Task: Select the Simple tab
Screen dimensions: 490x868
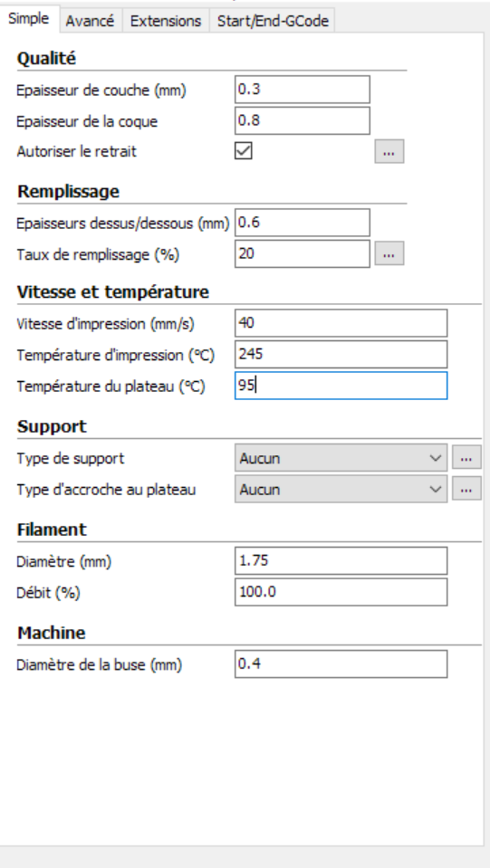Action: [29, 19]
